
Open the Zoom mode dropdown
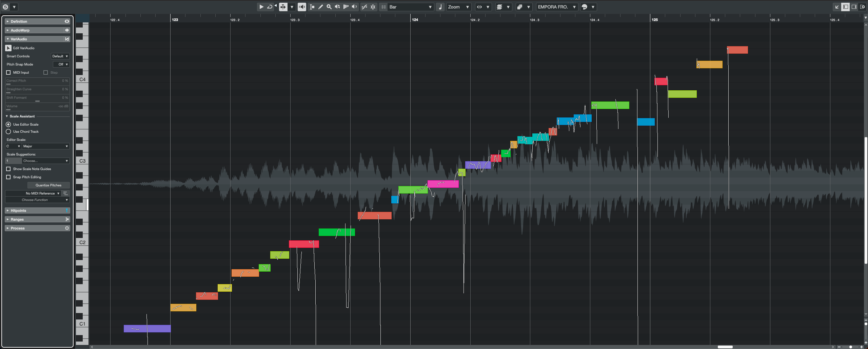click(458, 7)
